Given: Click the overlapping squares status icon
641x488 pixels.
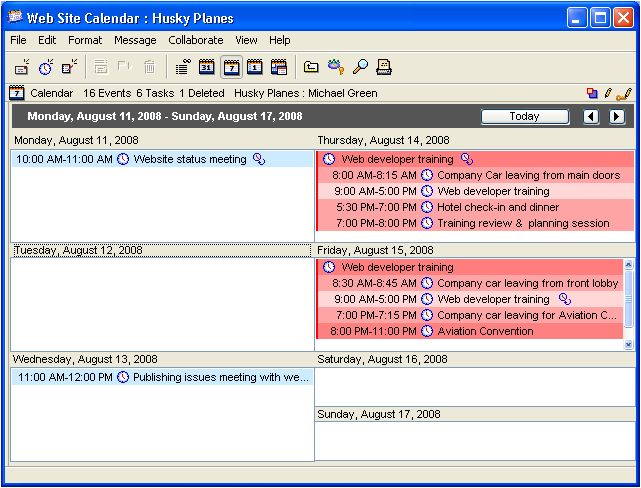Looking at the screenshot, I should click(593, 93).
